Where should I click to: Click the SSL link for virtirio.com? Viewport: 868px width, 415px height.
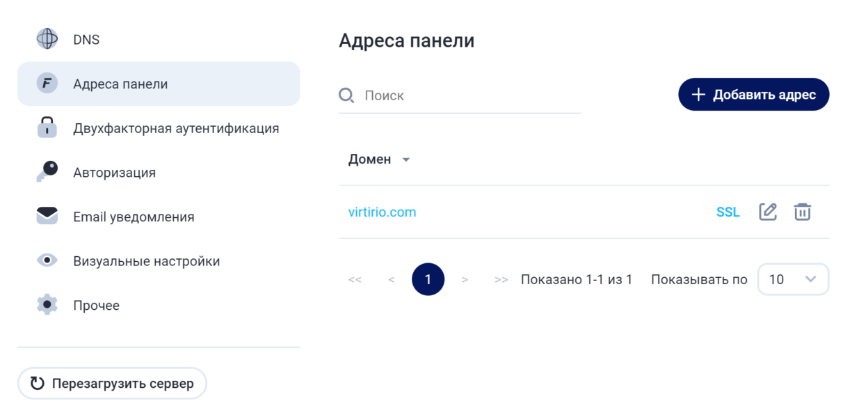tap(728, 212)
